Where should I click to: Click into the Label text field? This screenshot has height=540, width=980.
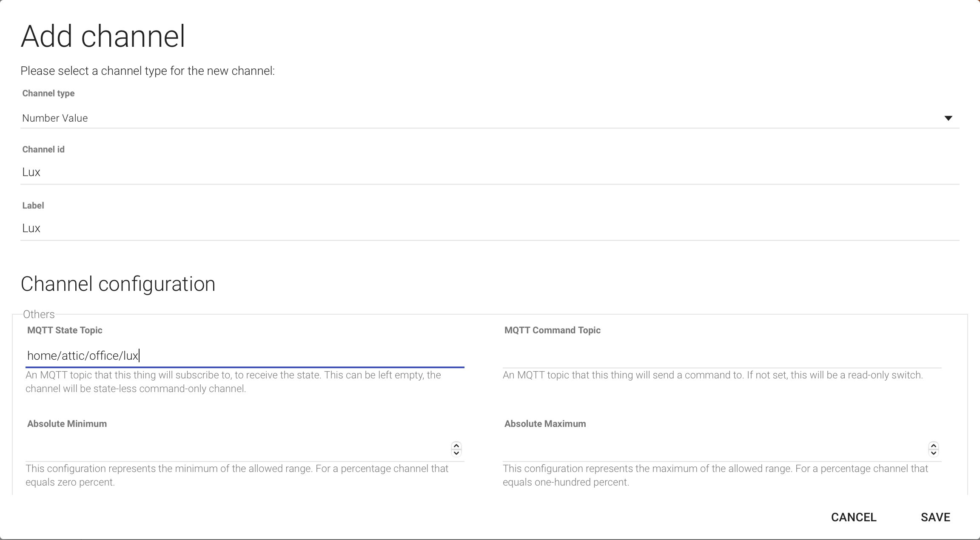point(489,228)
